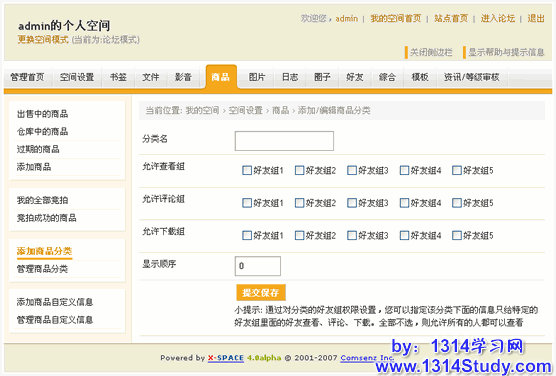Image resolution: width=556 pixels, height=376 pixels.
Task: Enable 好友组3 in 允许下载组 row
Action: [352, 236]
